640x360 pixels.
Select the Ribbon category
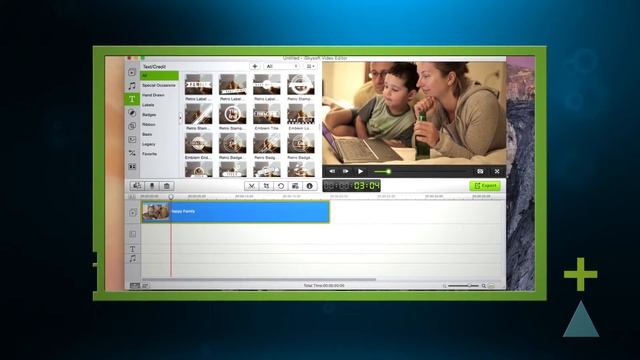click(x=149, y=124)
